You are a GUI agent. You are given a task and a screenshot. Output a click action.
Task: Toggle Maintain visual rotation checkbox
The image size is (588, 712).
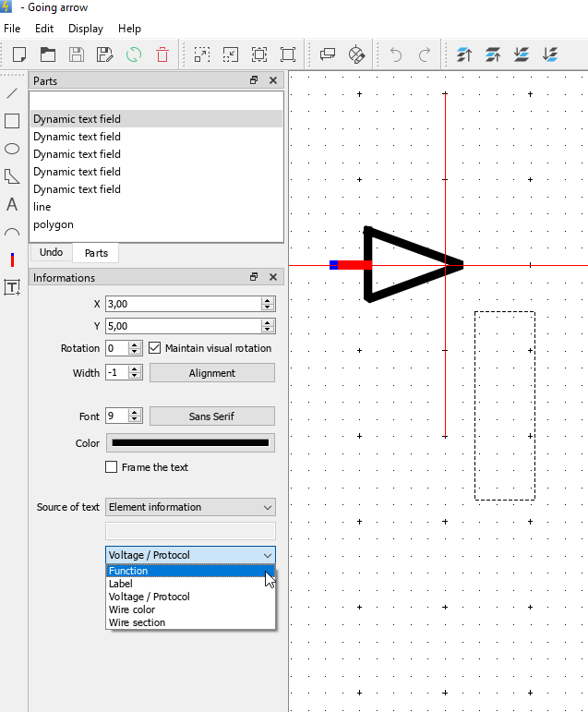[155, 348]
